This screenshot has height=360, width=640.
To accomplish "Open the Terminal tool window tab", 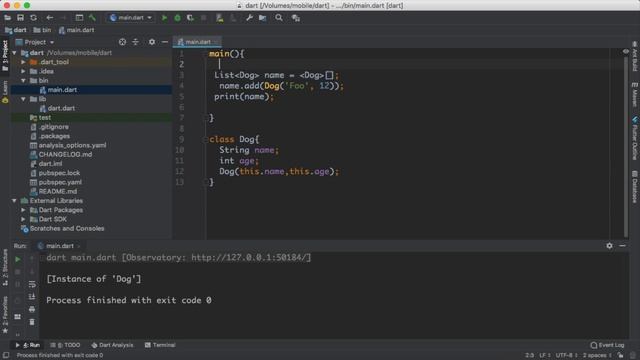I will coord(160,345).
